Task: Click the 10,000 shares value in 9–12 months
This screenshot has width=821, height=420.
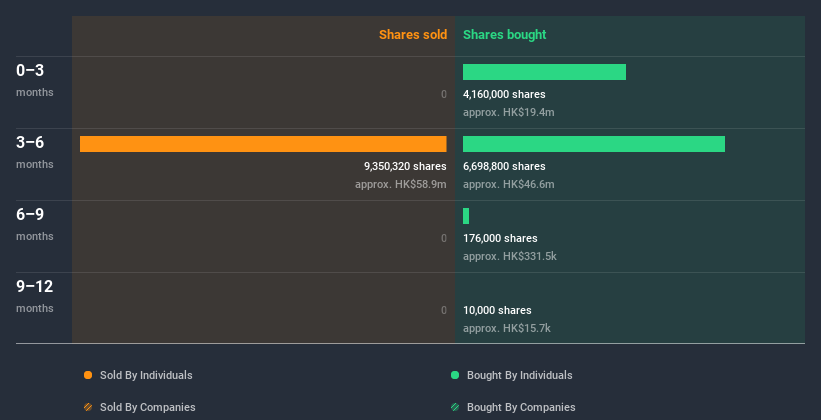Action: (x=497, y=310)
